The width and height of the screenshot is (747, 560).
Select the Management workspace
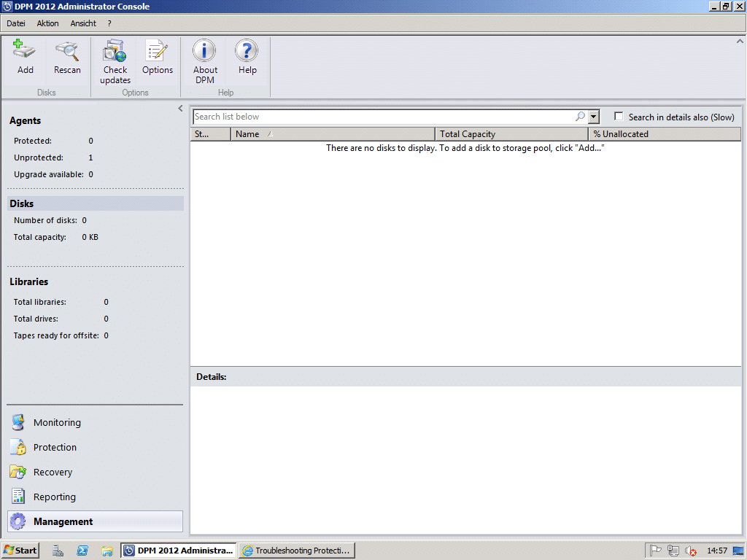click(x=95, y=521)
